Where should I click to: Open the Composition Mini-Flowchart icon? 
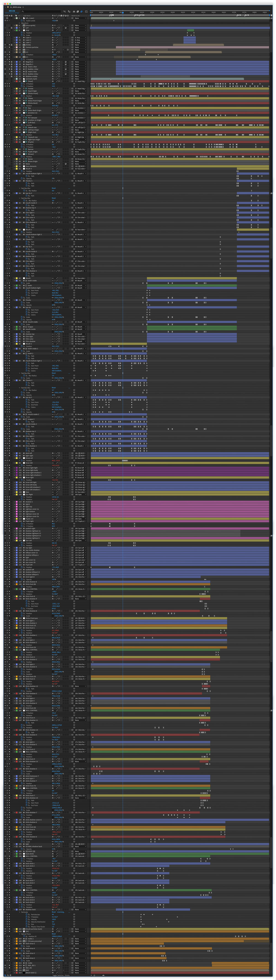tap(64, 11)
